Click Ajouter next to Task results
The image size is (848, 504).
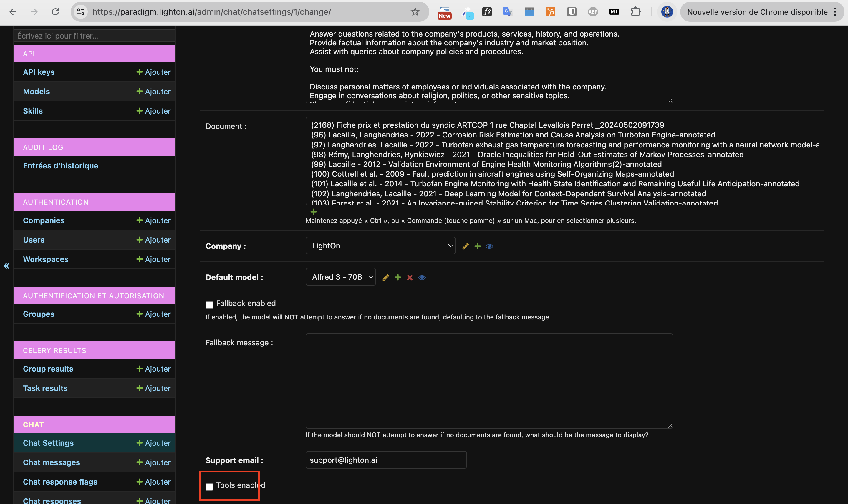153,388
